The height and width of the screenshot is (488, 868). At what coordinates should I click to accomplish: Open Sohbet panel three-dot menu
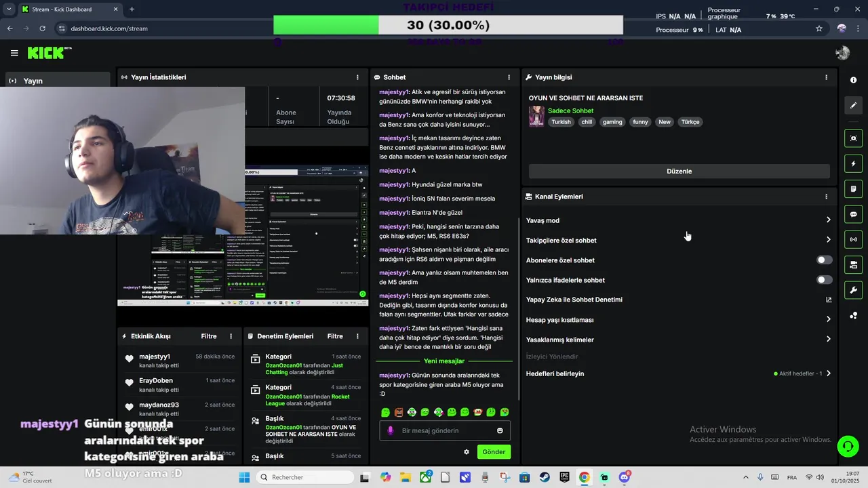[509, 77]
